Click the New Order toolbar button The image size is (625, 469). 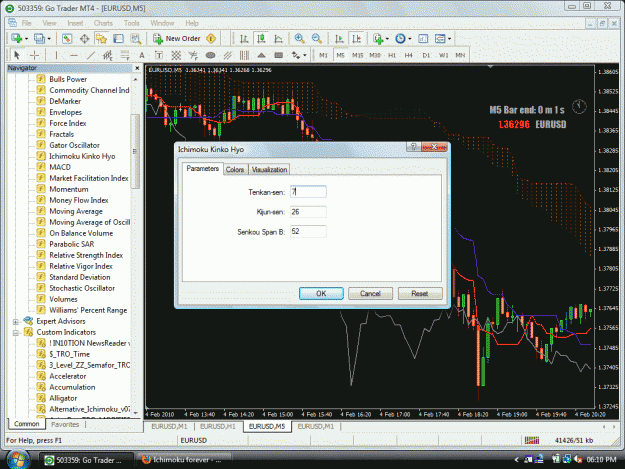pos(176,39)
